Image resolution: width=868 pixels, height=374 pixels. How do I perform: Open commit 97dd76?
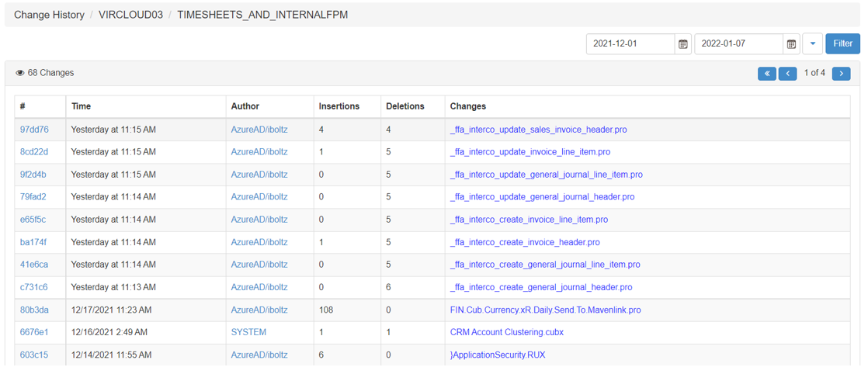[x=34, y=130]
